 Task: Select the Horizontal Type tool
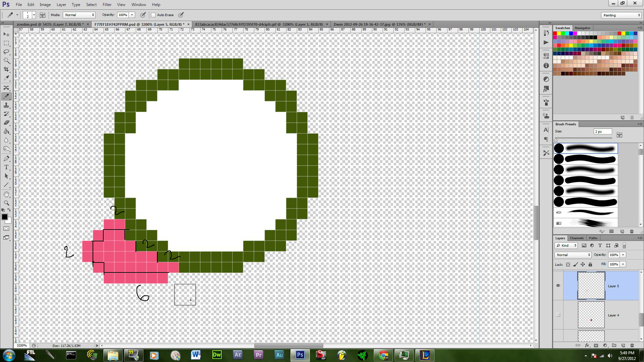click(6, 167)
